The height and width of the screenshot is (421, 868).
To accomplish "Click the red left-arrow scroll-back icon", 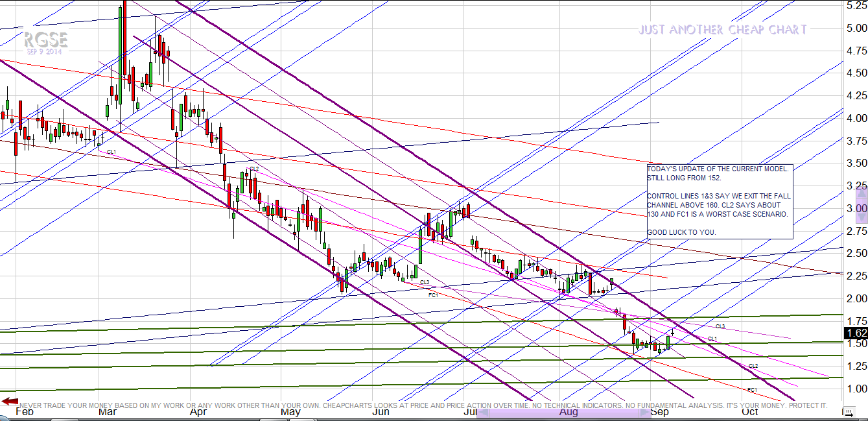I will pos(9,402).
